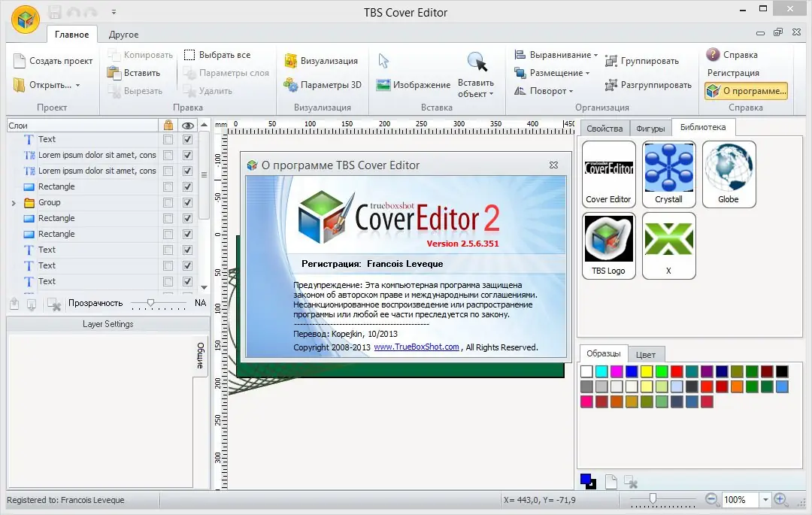The height and width of the screenshot is (515, 812).
Task: Select the arrow pointer tool
Action: click(383, 61)
